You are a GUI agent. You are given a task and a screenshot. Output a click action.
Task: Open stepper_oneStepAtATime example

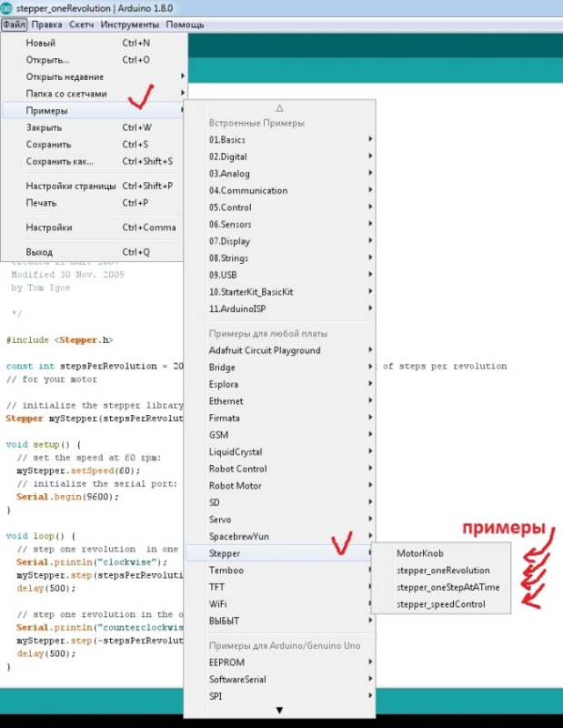(x=447, y=588)
